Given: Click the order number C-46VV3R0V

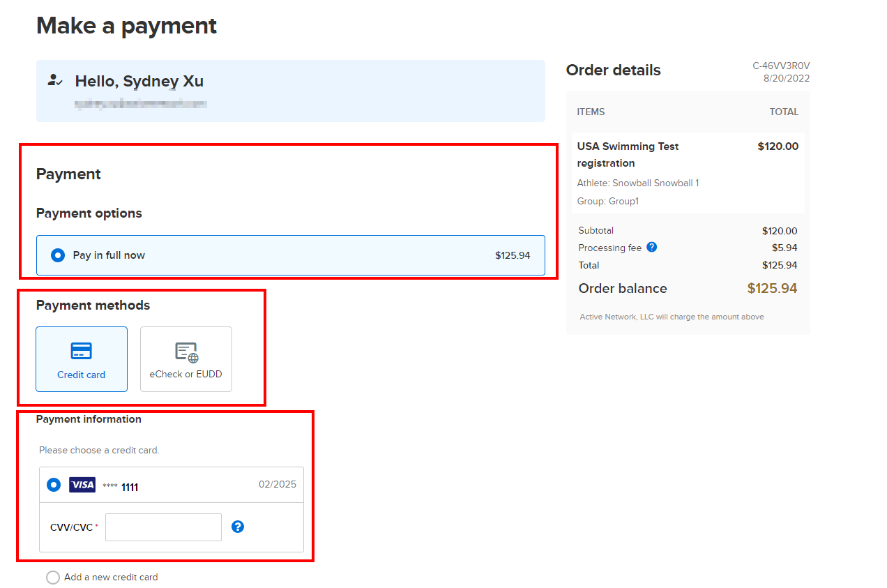Looking at the screenshot, I should (x=780, y=66).
